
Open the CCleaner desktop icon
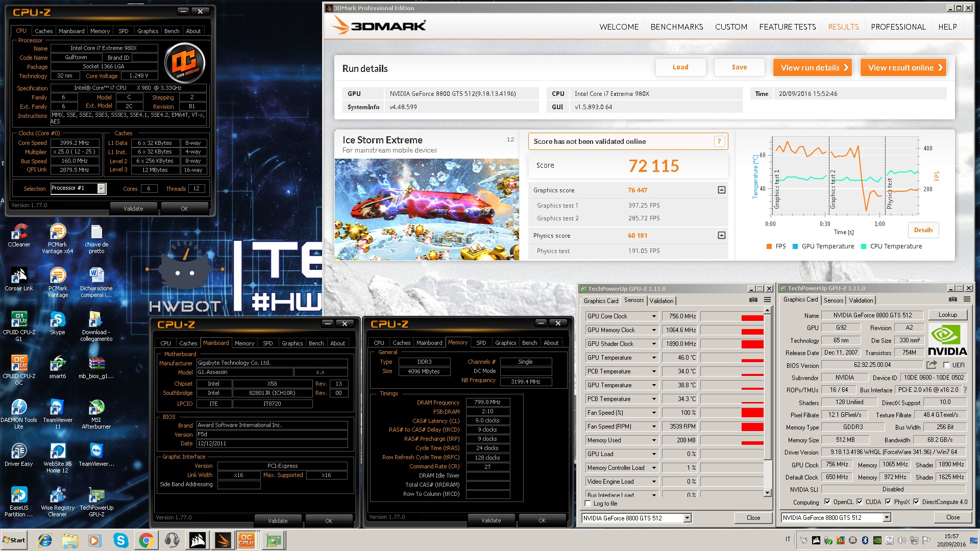click(19, 235)
